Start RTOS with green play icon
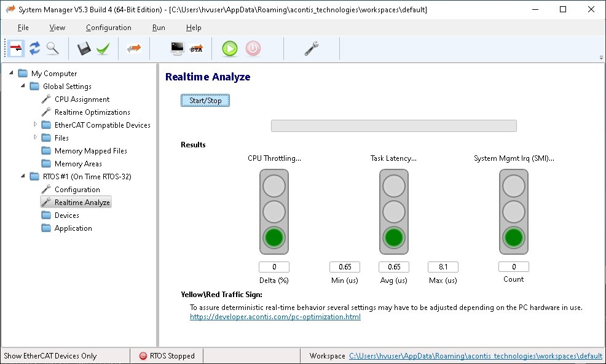Viewport: 606px width, 364px height. coord(230,48)
